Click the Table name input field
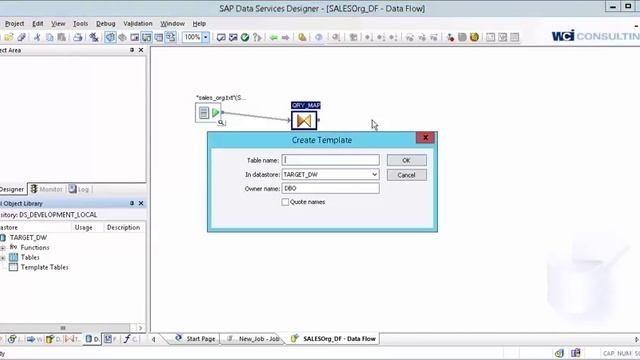The width and height of the screenshot is (640, 360). pyautogui.click(x=330, y=160)
